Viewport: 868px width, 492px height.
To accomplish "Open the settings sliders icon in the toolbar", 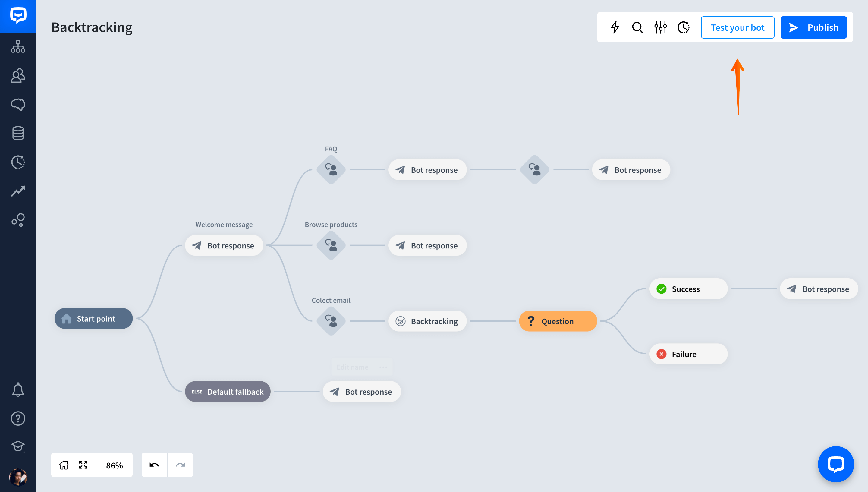I will point(660,27).
